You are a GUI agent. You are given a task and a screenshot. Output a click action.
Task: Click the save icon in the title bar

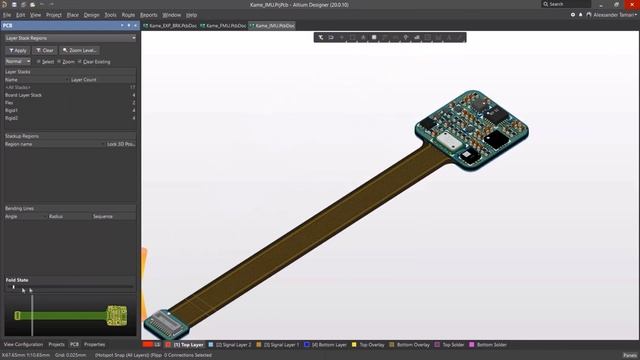click(14, 4)
